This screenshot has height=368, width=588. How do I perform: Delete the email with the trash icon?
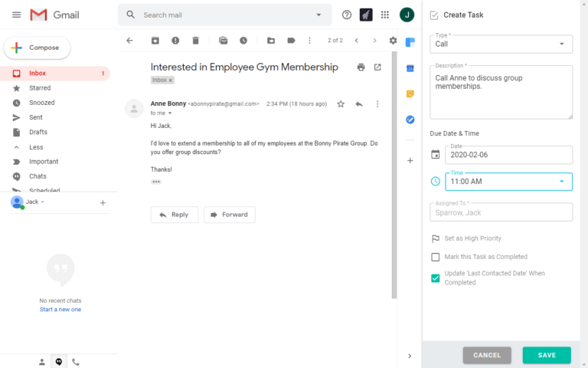(196, 41)
